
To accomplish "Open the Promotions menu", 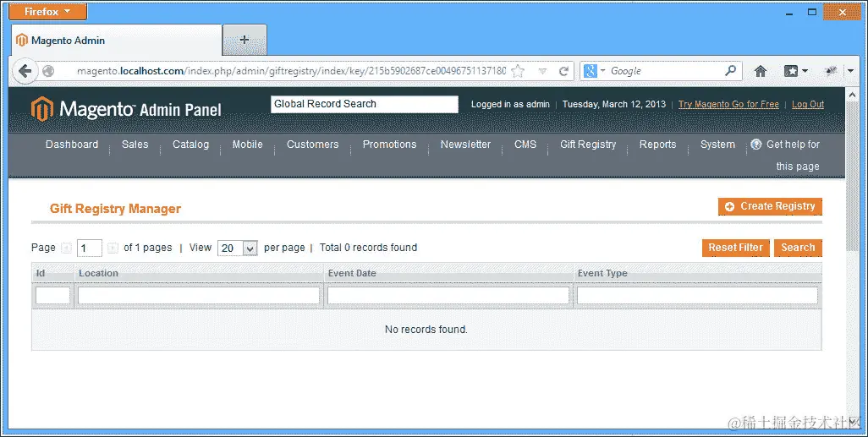I will click(x=390, y=145).
